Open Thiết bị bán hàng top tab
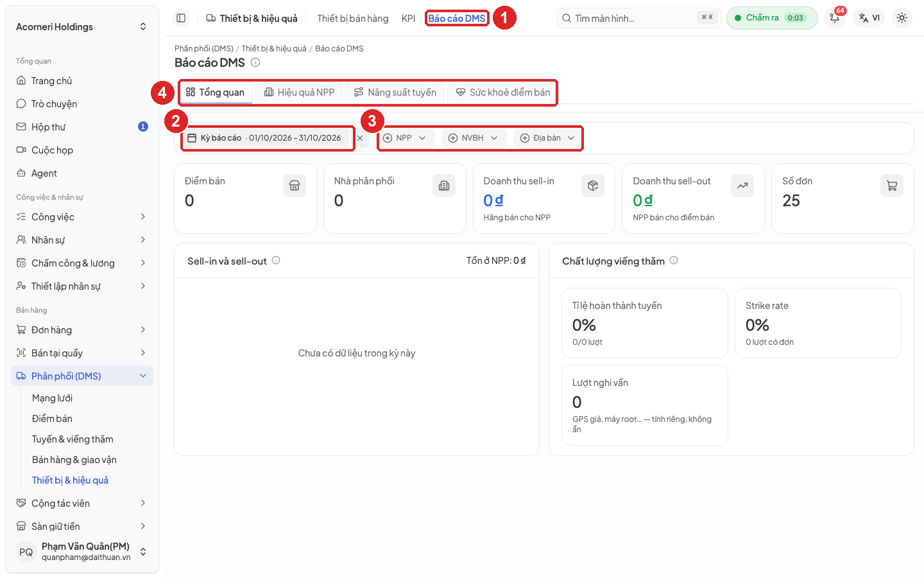 click(353, 19)
